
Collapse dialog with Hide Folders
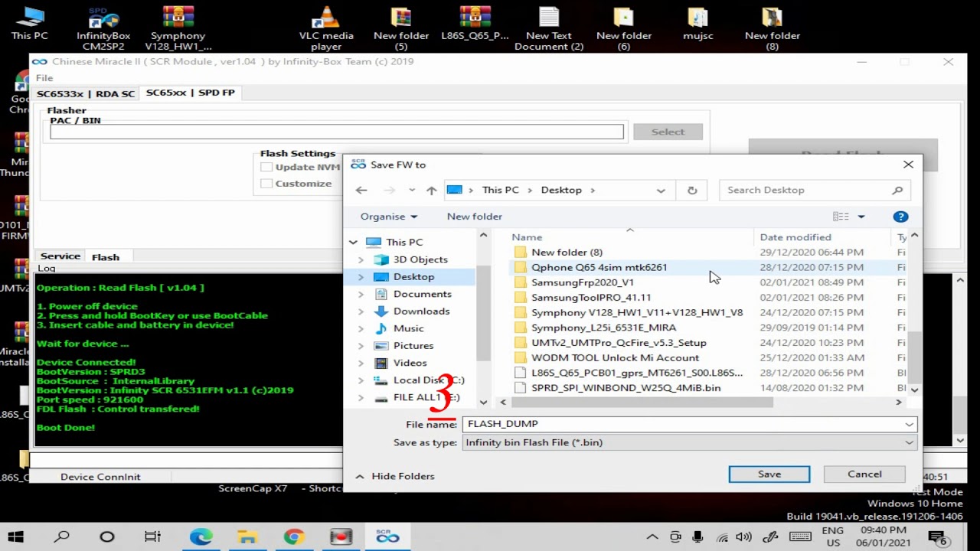pyautogui.click(x=395, y=476)
